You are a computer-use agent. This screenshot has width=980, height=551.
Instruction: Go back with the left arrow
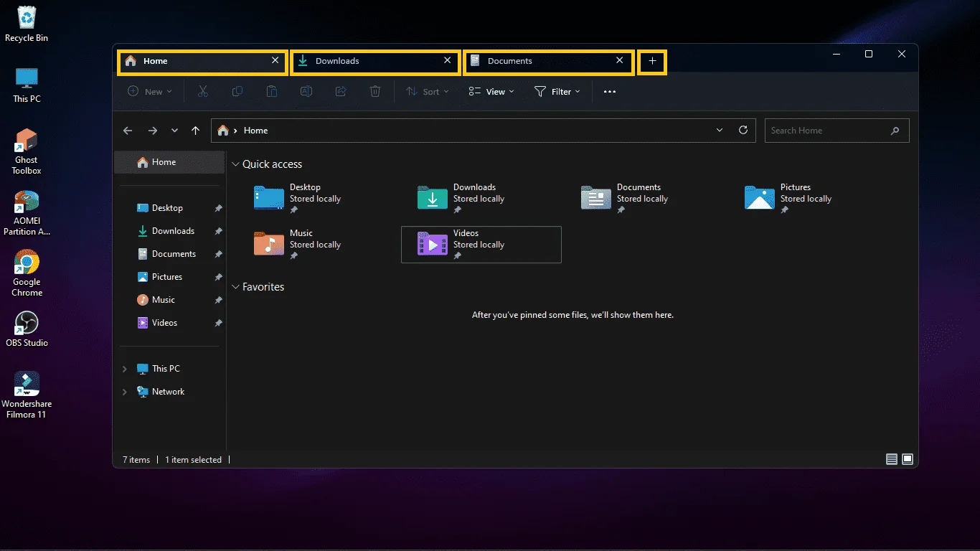[x=128, y=131]
